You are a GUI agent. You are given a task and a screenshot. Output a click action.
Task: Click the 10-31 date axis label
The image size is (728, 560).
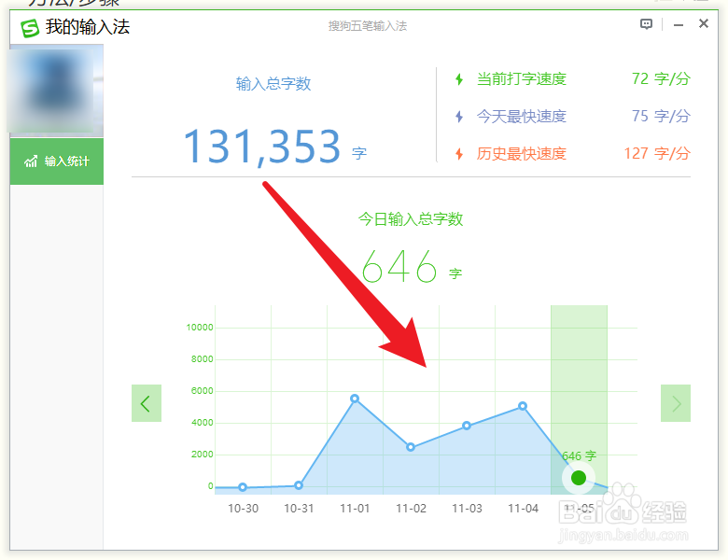[x=299, y=509]
